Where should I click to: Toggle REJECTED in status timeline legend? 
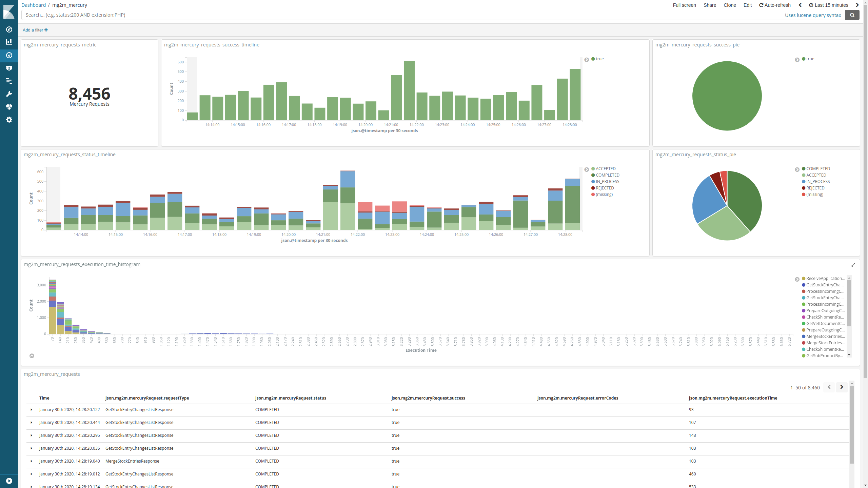[605, 188]
